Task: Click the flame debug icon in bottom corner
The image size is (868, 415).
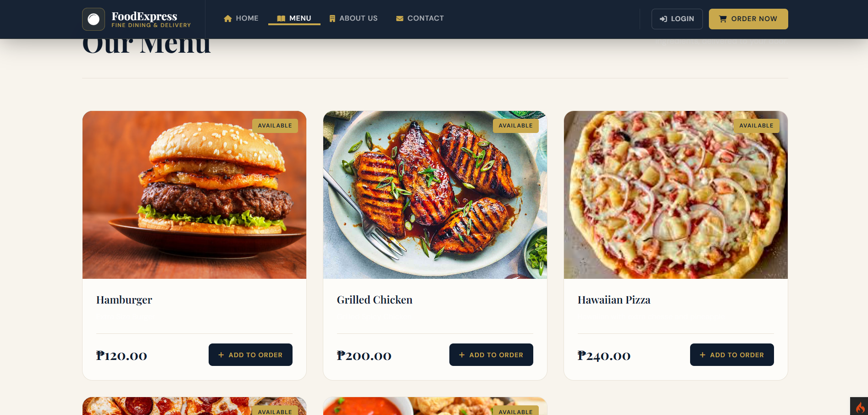Action: click(860, 407)
